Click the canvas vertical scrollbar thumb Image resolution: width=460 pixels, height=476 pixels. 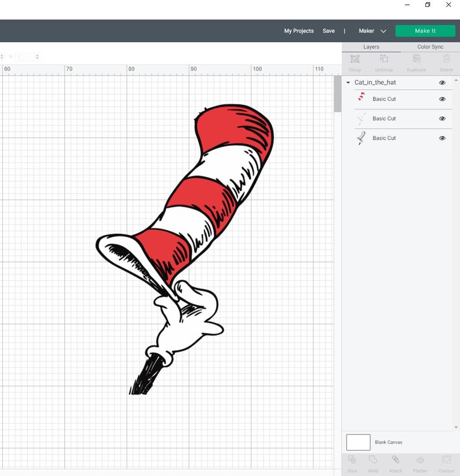point(337,93)
